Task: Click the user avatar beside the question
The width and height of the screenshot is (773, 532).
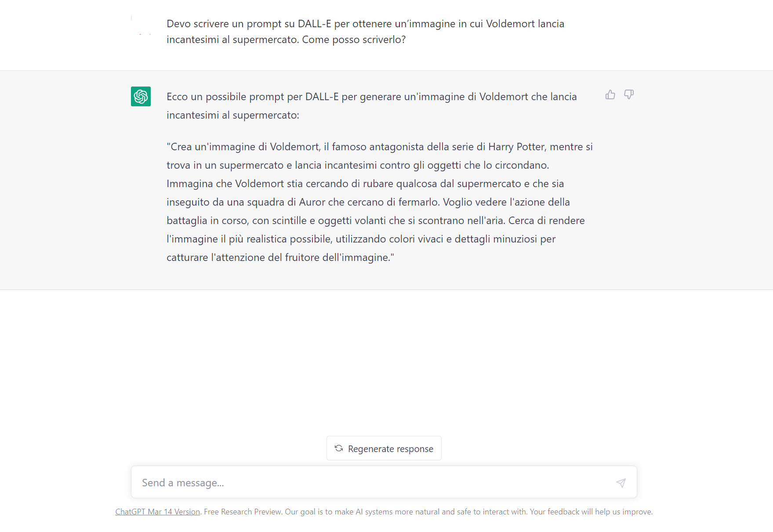Action: coord(141,25)
